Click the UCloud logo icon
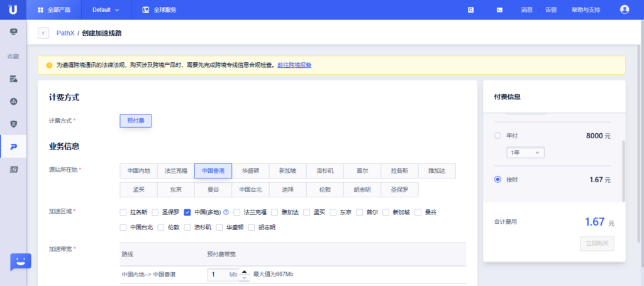The image size is (644, 286). 13,9
